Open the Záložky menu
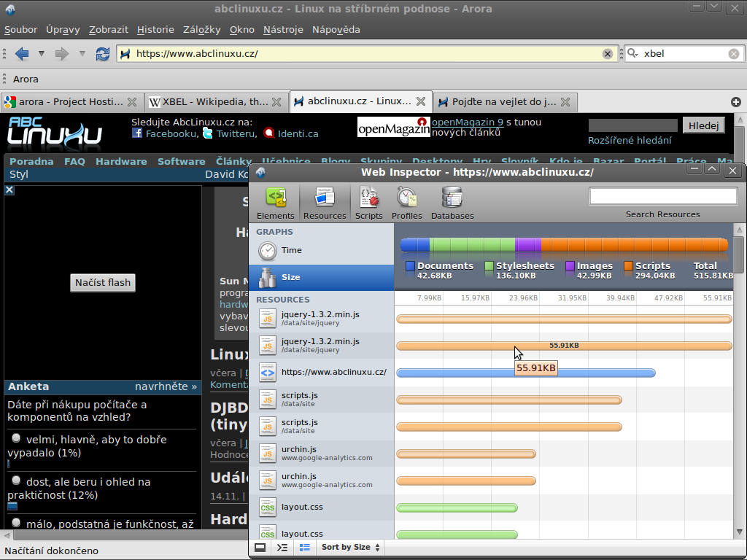The height and width of the screenshot is (560, 747). click(x=202, y=29)
